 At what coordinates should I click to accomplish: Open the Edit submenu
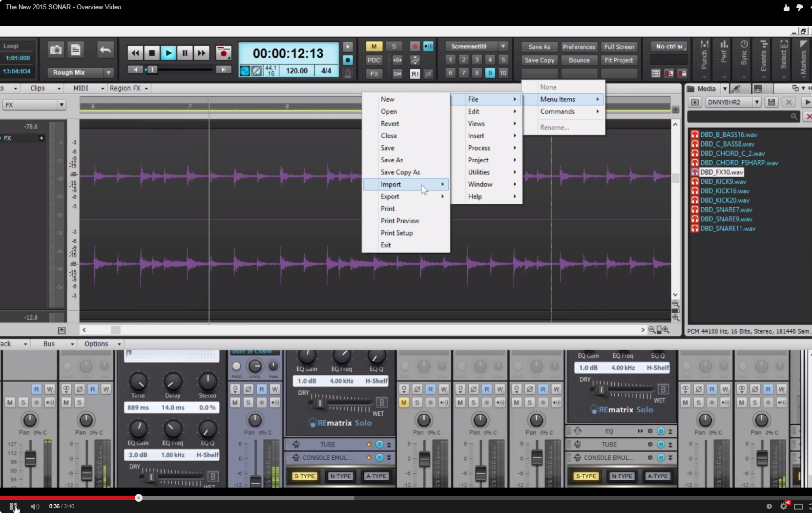click(x=486, y=111)
